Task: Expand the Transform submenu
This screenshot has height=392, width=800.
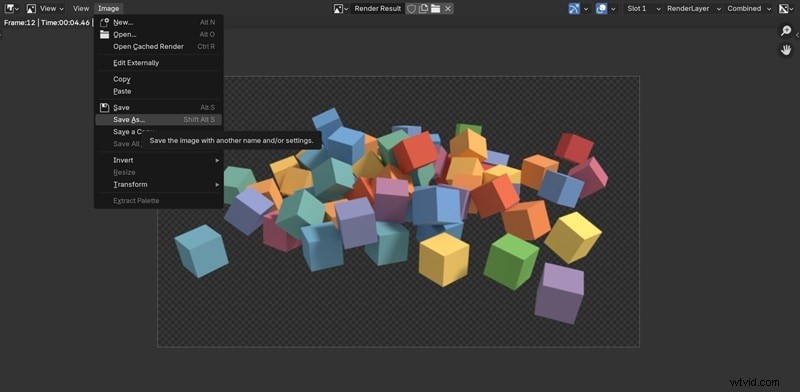Action: point(158,184)
